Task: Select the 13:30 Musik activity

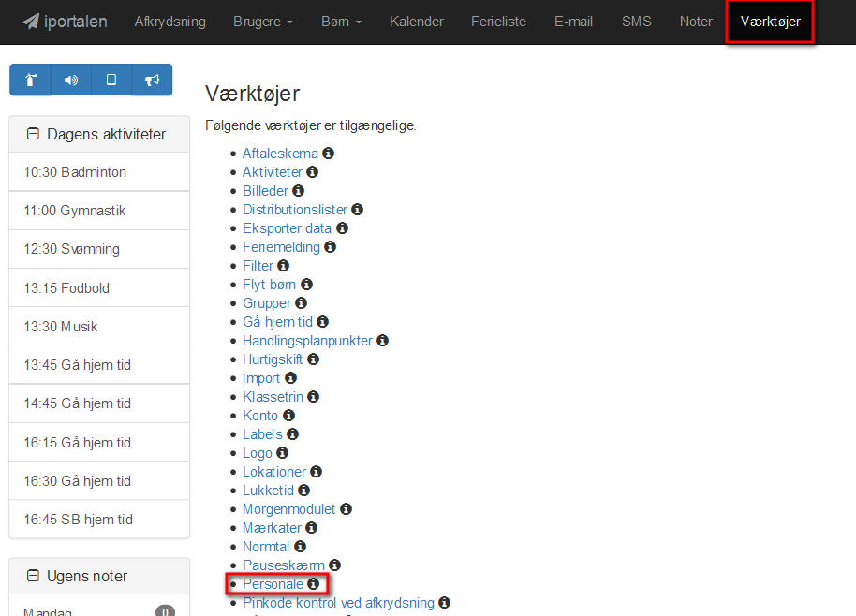Action: 99,327
